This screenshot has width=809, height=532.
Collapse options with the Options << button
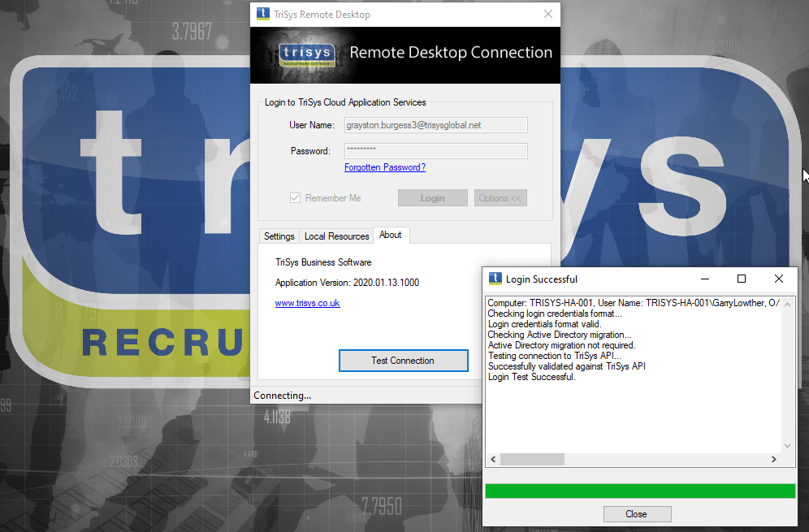(x=500, y=198)
